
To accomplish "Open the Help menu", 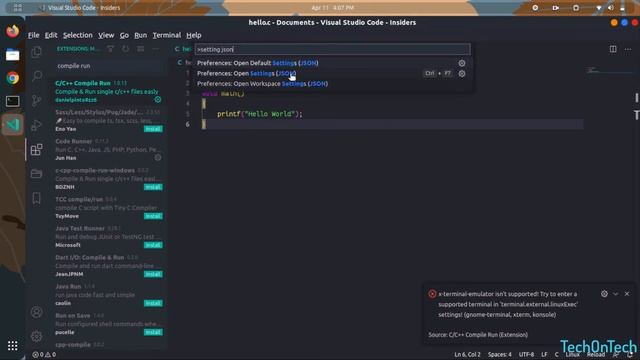I will (193, 35).
